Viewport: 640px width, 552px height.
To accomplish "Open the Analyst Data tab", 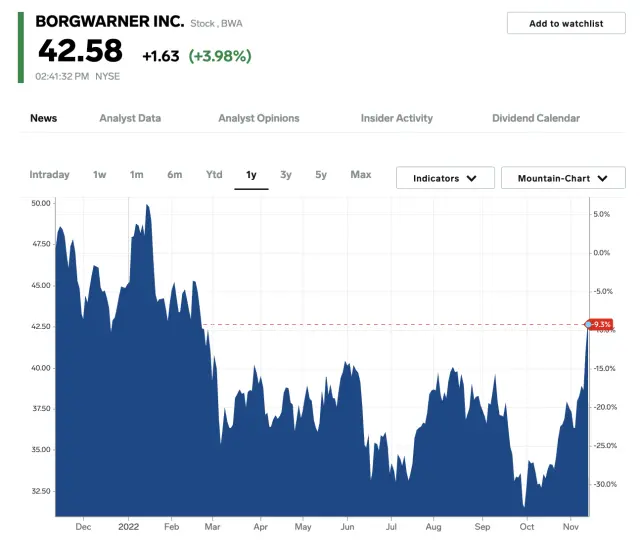I will pyautogui.click(x=130, y=118).
